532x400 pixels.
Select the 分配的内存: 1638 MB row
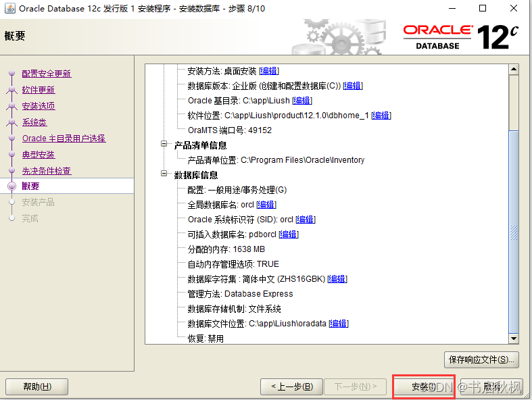(226, 249)
